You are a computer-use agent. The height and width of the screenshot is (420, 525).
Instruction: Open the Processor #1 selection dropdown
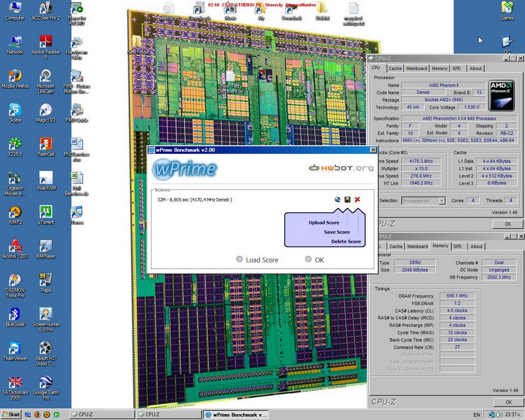pos(423,201)
